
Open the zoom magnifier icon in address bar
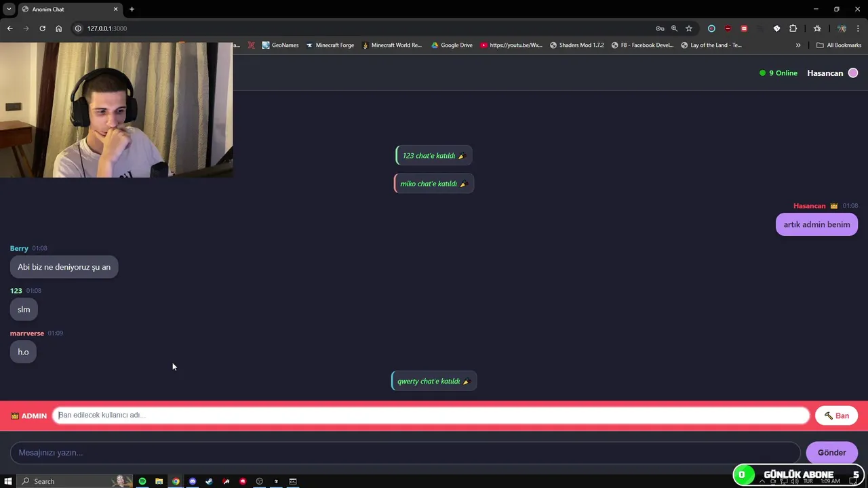pos(674,28)
